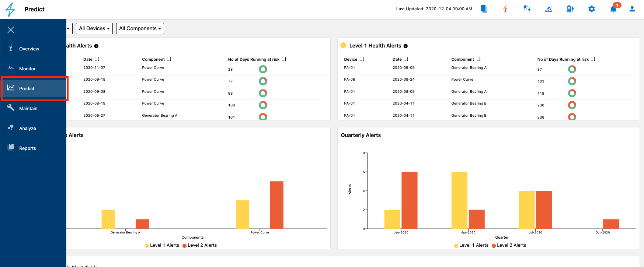
Task: Click the Power Curve orange bar in Components chart
Action: pos(277,205)
